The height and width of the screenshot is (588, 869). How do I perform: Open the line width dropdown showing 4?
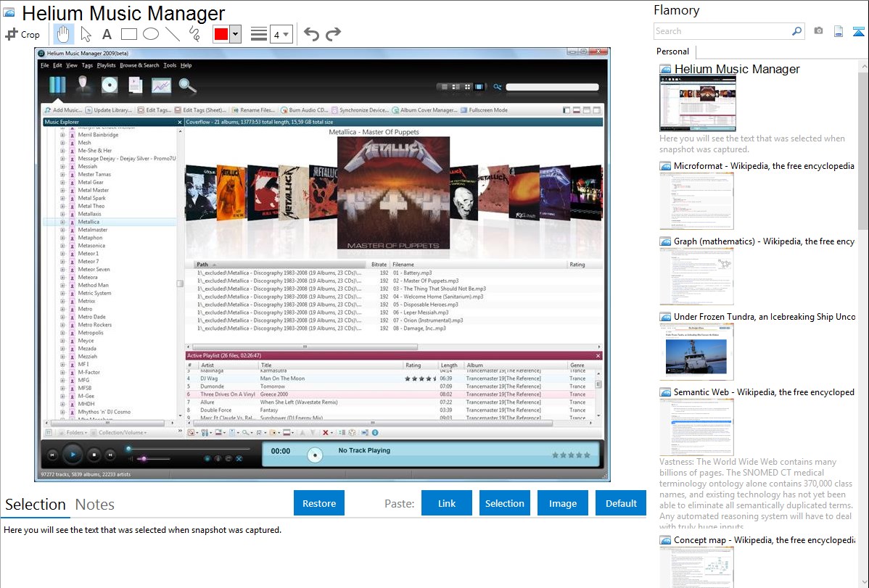point(281,34)
